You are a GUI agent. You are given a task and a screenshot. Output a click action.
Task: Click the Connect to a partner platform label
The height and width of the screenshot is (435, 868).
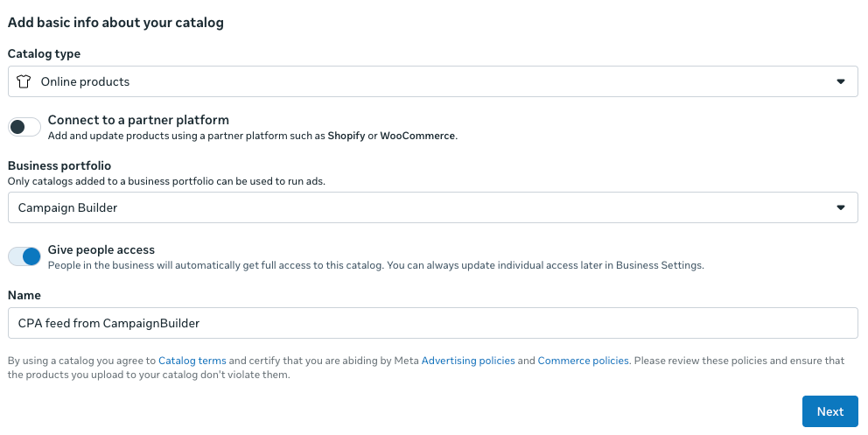(x=138, y=120)
